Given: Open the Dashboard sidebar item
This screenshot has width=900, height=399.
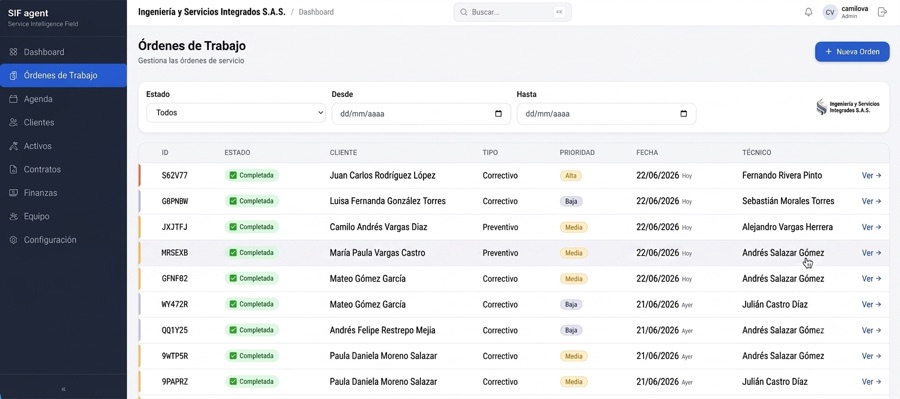Looking at the screenshot, I should point(63,52).
